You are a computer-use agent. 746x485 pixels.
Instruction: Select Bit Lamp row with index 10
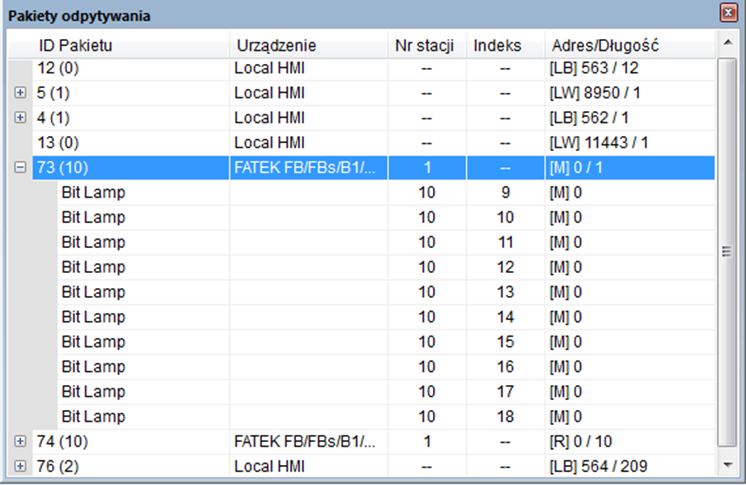click(386, 218)
